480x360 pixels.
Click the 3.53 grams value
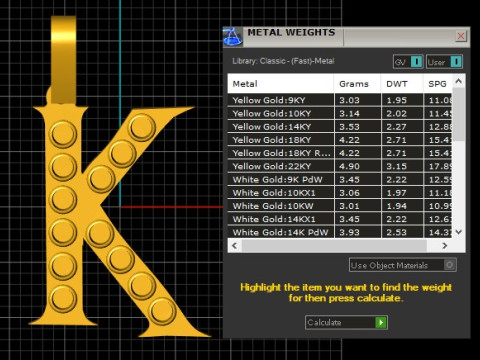(349, 127)
